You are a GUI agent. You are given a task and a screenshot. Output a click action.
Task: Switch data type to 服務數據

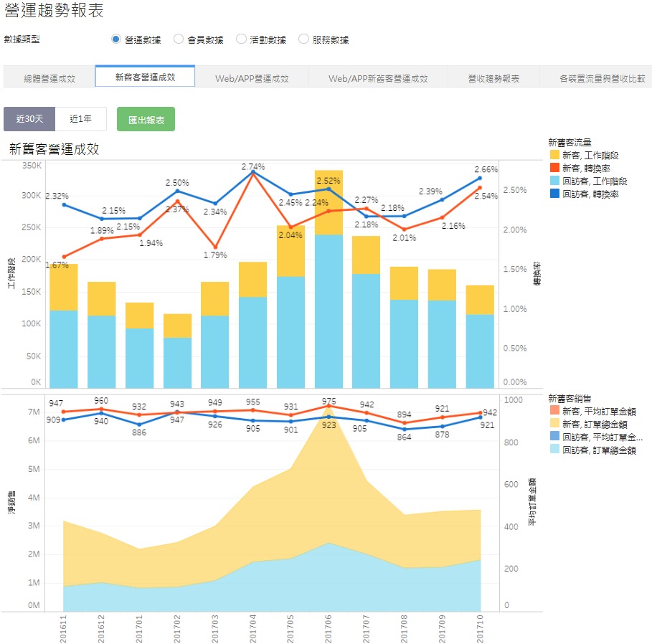303,39
